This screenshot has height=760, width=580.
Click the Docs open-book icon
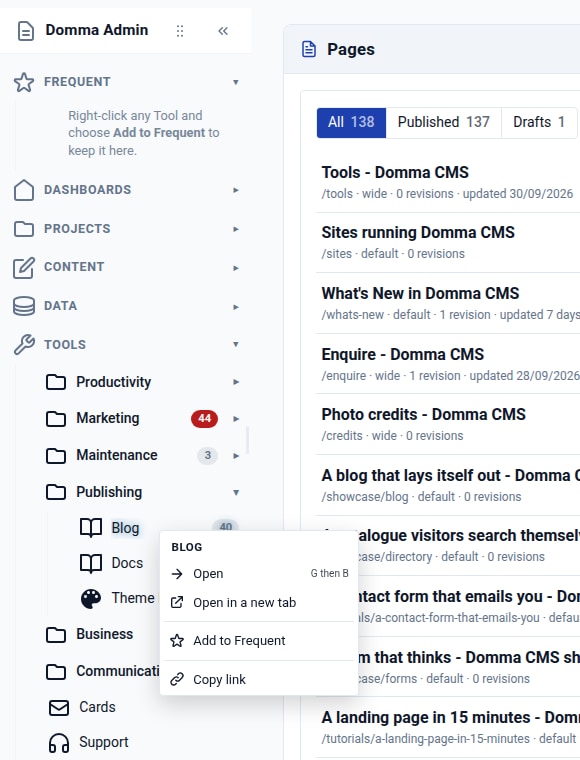(91, 563)
